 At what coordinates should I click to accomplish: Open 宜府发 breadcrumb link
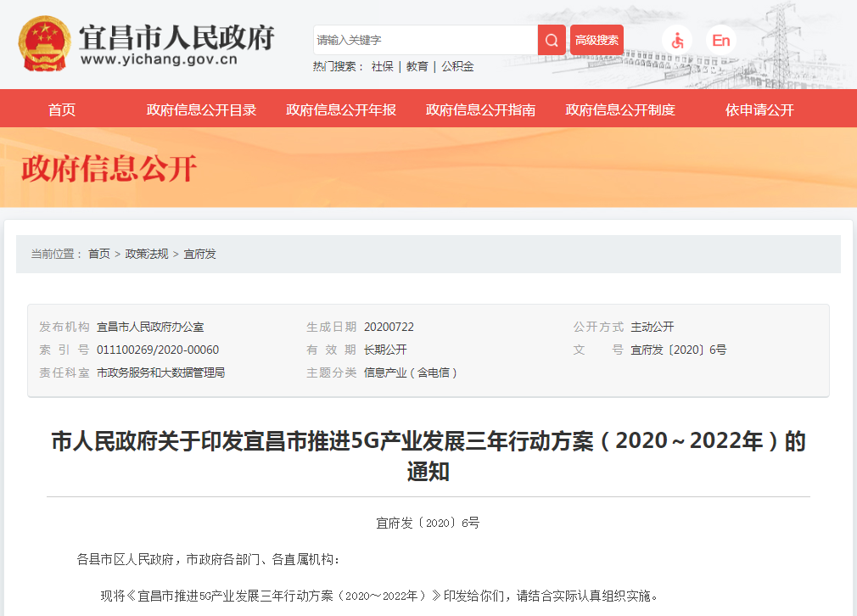pyautogui.click(x=199, y=254)
